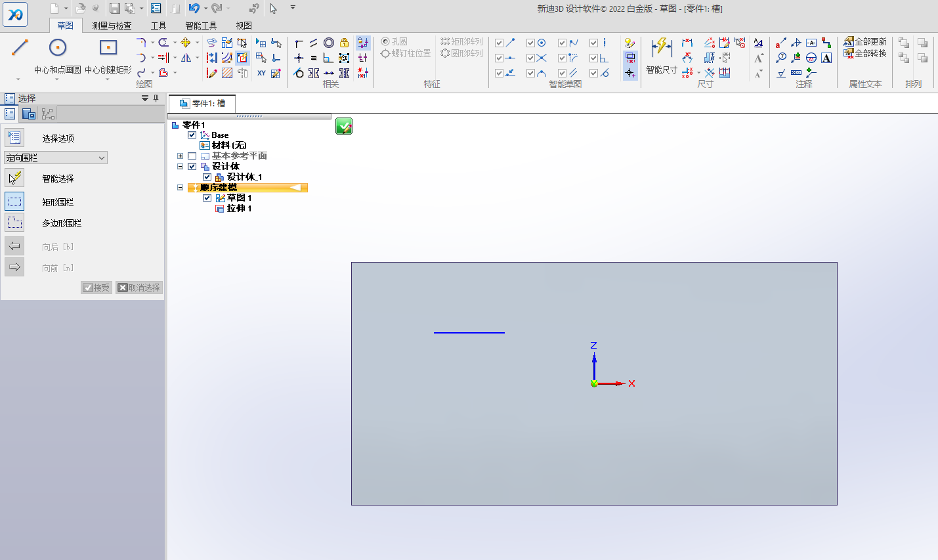The width and height of the screenshot is (938, 560).
Task: Toggle the perpendicular smart sketch checkbox
Action: click(594, 58)
